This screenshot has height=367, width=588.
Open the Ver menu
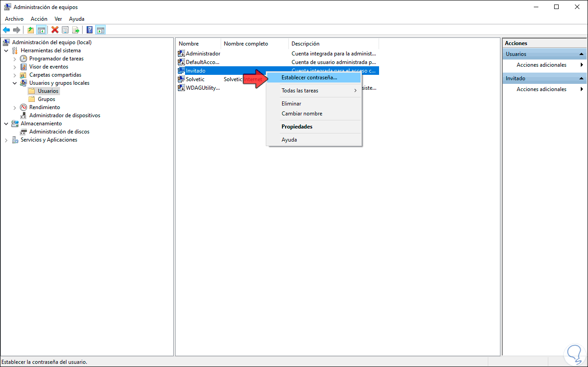click(58, 19)
